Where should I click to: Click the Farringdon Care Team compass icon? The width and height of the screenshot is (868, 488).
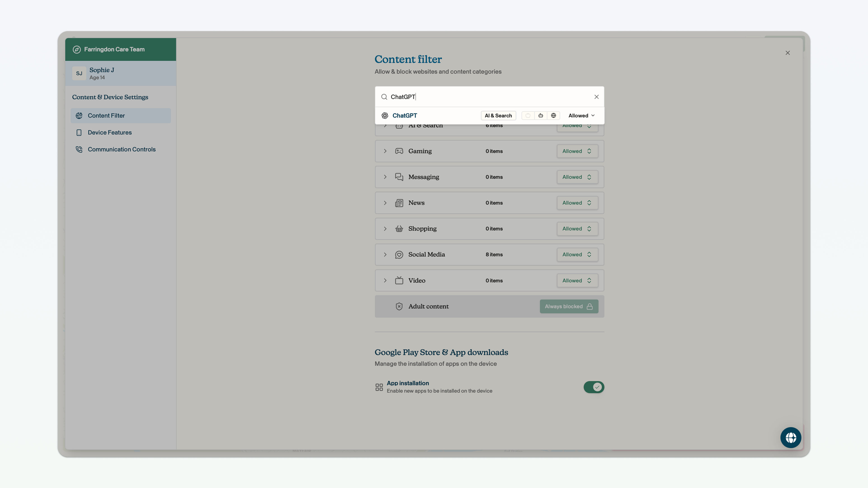tap(77, 49)
